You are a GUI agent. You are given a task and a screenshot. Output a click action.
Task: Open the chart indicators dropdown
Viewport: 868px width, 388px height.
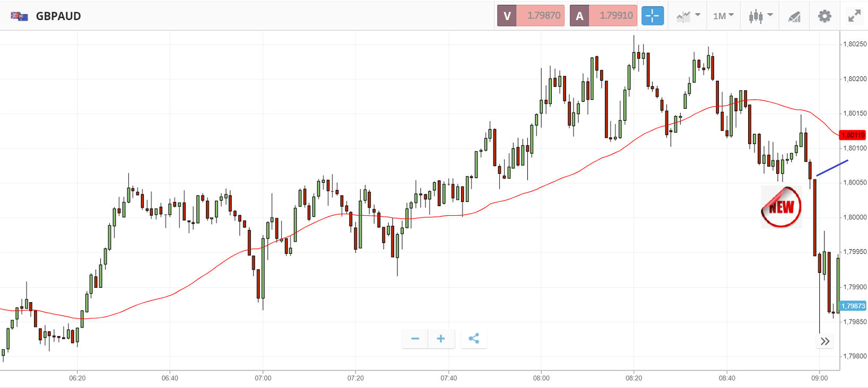pos(688,16)
